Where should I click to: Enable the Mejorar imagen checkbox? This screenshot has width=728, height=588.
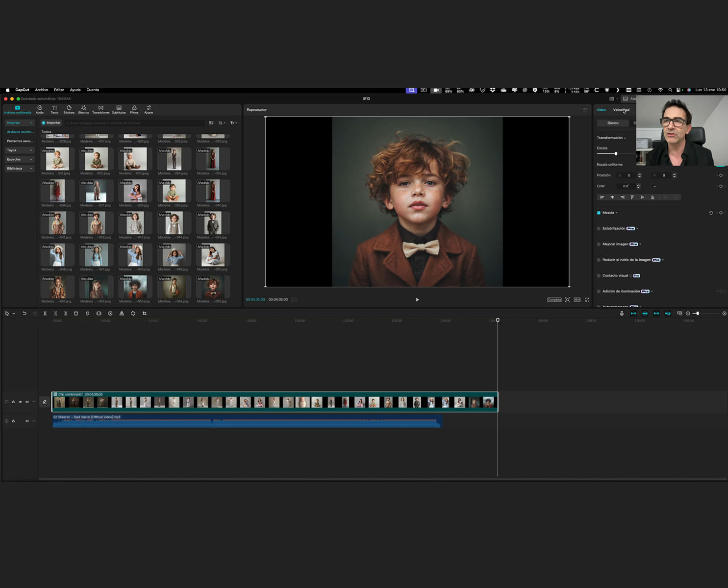(599, 245)
